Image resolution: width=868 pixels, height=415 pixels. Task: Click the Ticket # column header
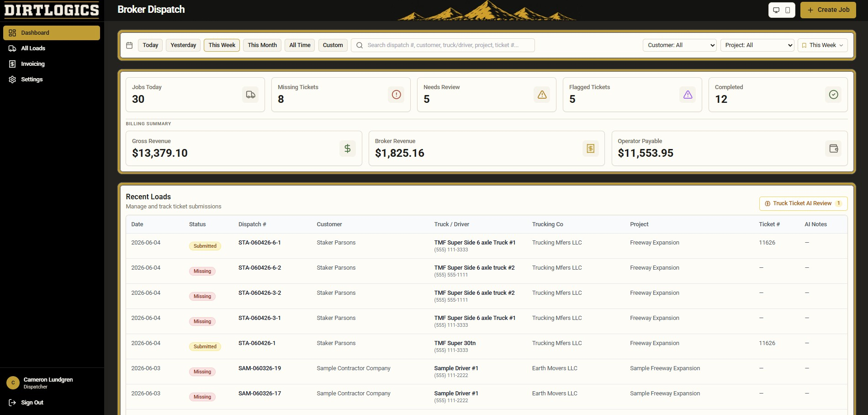click(x=769, y=224)
